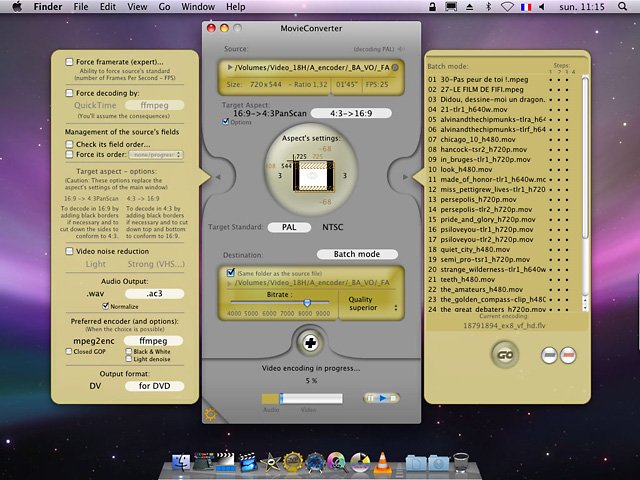Open the Help menu

(x=236, y=7)
